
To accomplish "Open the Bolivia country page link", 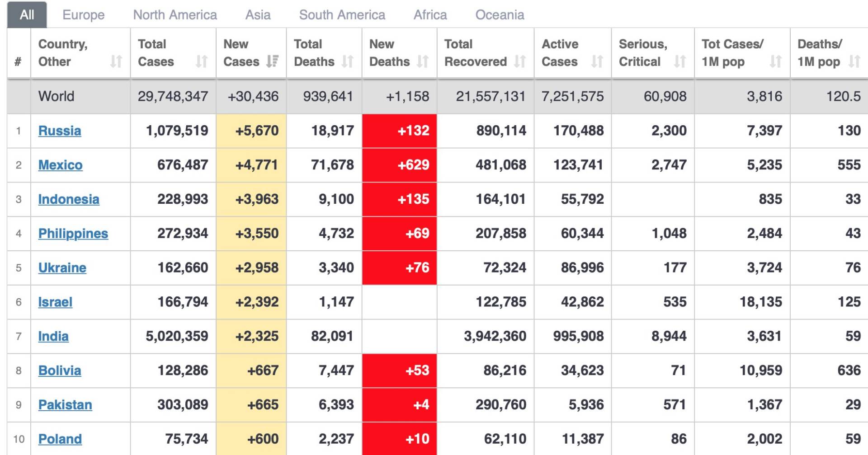I will pyautogui.click(x=60, y=371).
